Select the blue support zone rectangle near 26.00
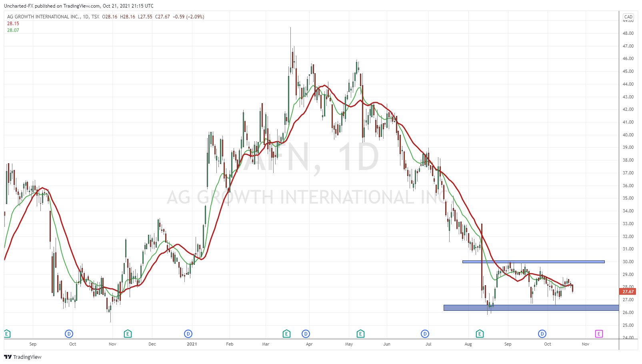 [x=531, y=308]
